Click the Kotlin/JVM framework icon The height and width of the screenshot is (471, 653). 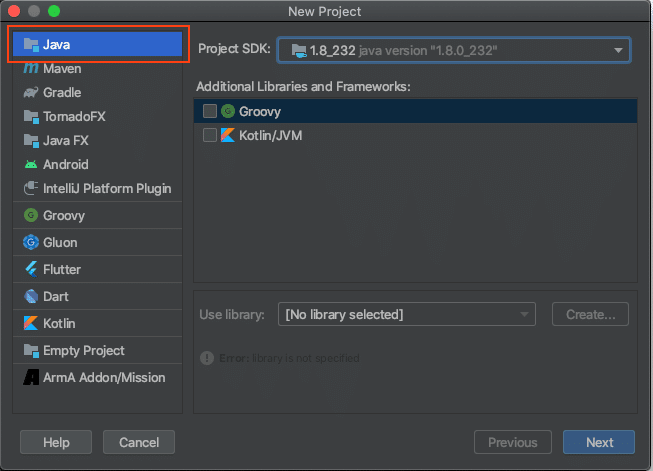[228, 135]
